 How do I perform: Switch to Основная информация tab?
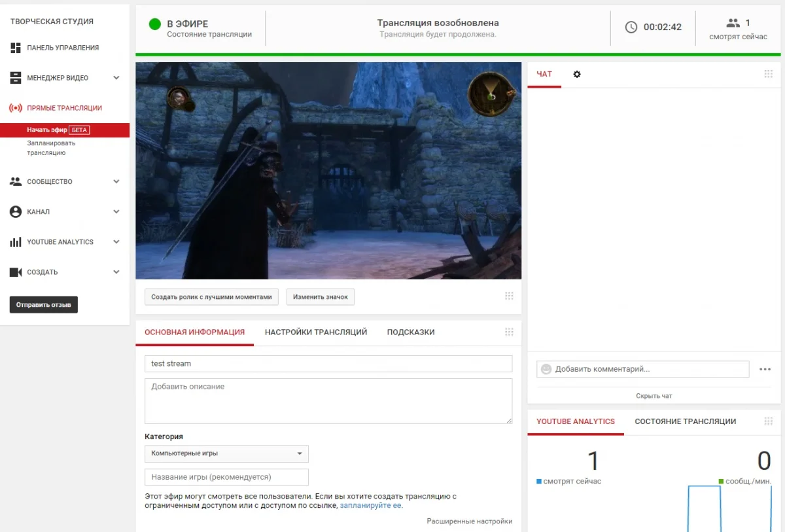[x=195, y=332]
